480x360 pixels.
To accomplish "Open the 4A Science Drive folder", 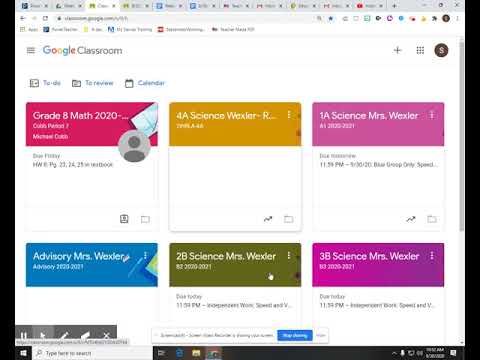I will pyautogui.click(x=289, y=219).
